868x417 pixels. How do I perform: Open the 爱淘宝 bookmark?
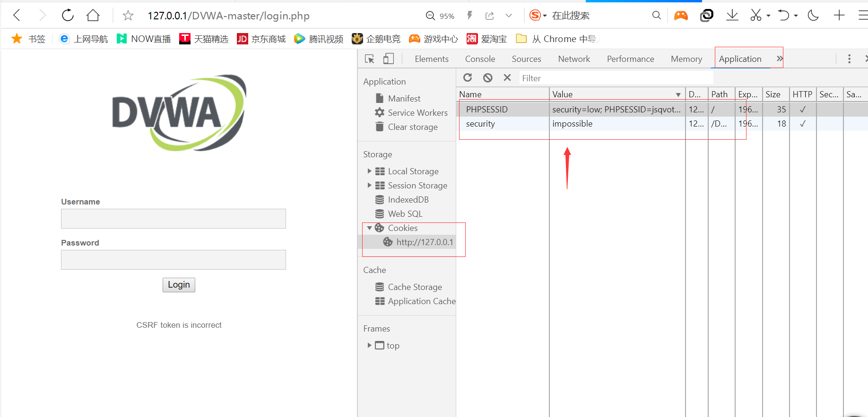click(x=486, y=39)
